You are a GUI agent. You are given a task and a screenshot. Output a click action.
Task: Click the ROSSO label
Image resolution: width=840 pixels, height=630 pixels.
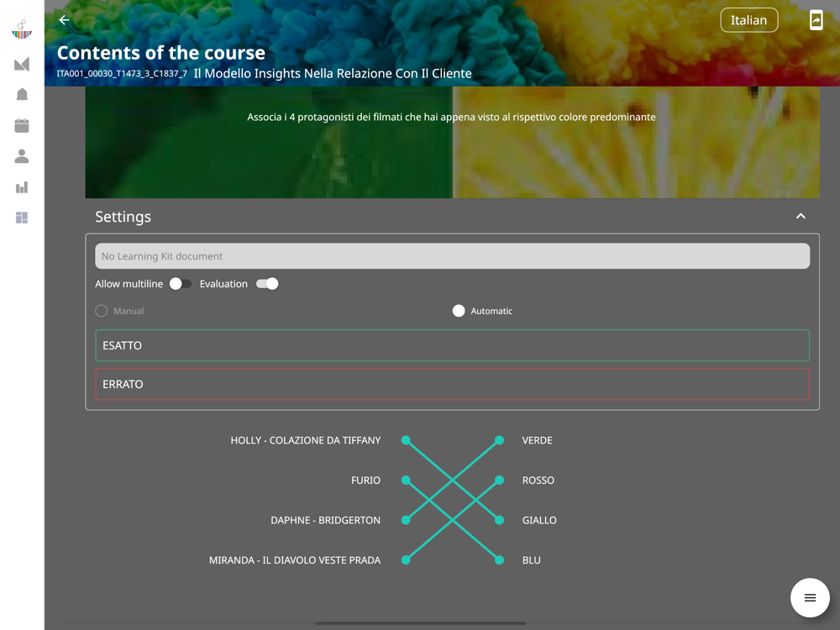pos(538,480)
